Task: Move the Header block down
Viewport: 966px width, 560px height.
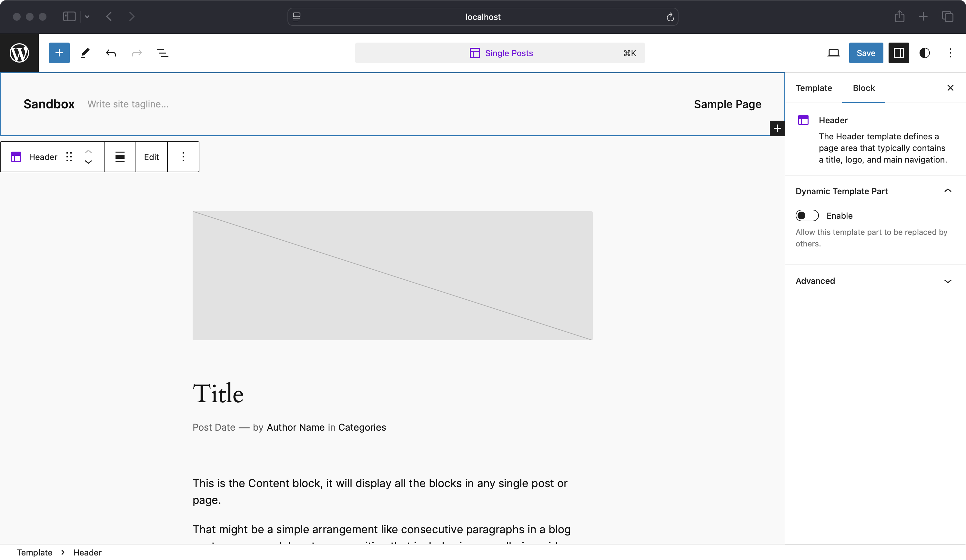Action: 88,162
